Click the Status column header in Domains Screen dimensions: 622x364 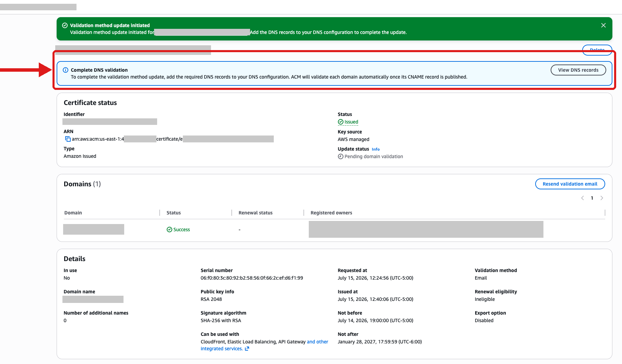(x=174, y=213)
